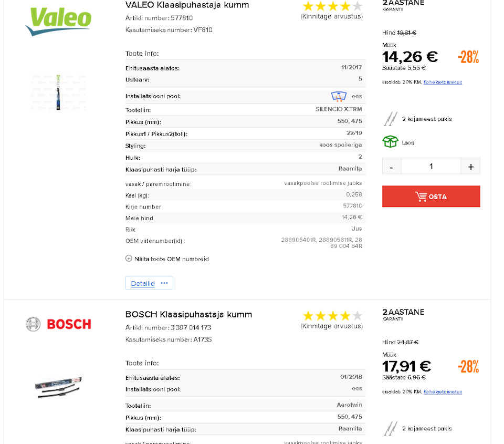Open Valeo Kohaletoimetus delivery link
Screen dimensions: 504x444
point(443,82)
